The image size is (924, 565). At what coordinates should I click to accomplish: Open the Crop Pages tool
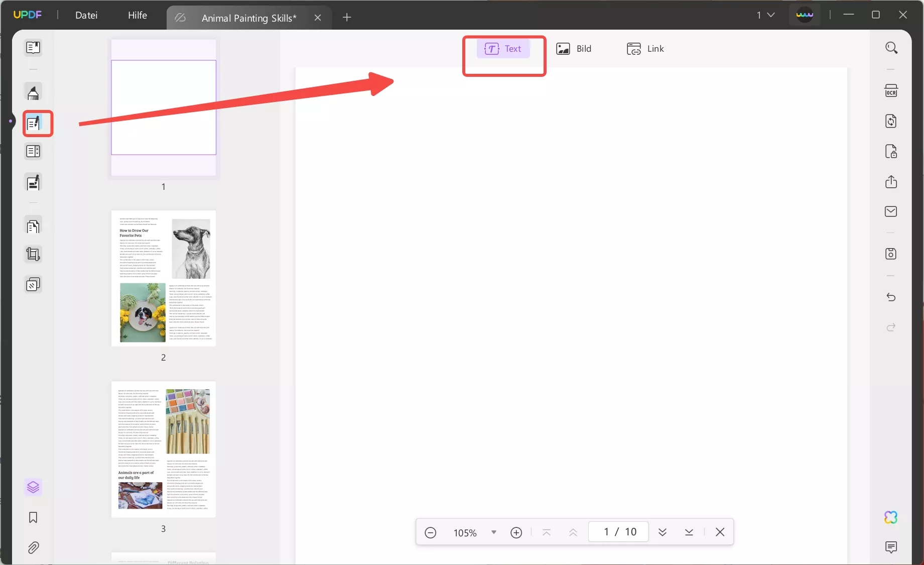coord(33,254)
